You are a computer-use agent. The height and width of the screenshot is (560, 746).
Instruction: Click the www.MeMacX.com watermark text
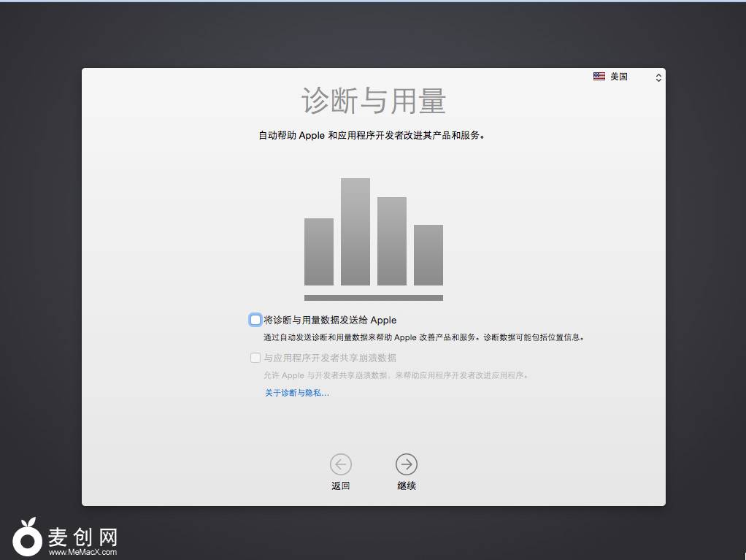[82, 552]
